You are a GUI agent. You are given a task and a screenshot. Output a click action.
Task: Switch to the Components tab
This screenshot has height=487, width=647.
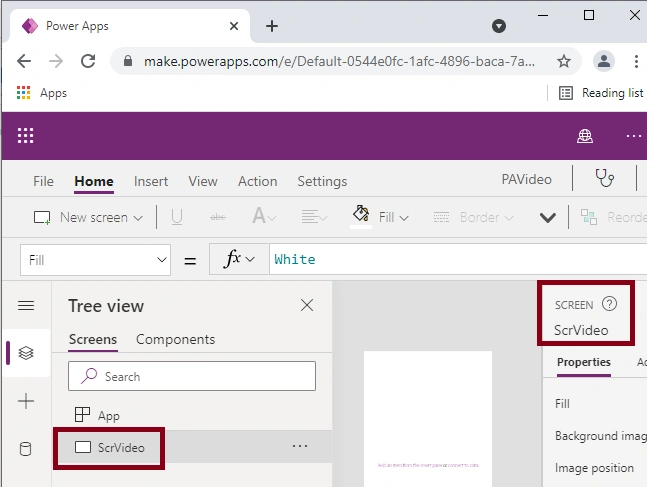(175, 339)
